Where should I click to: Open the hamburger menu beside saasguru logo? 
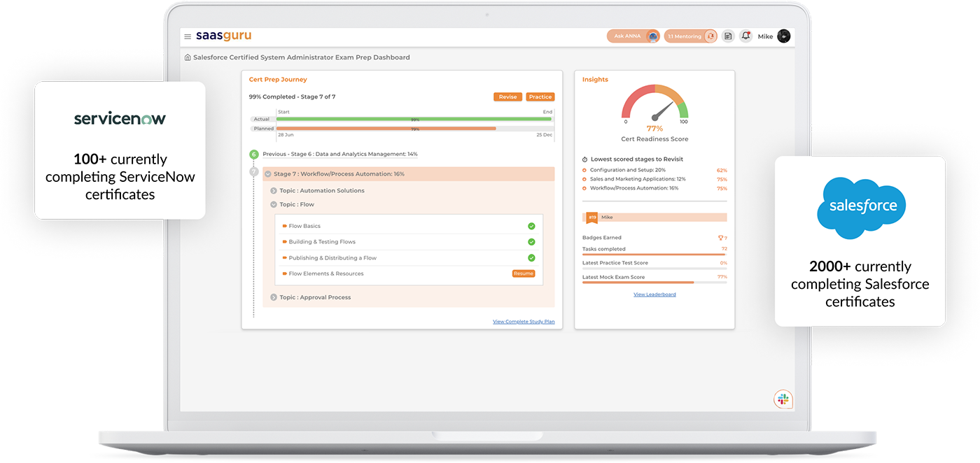(188, 36)
